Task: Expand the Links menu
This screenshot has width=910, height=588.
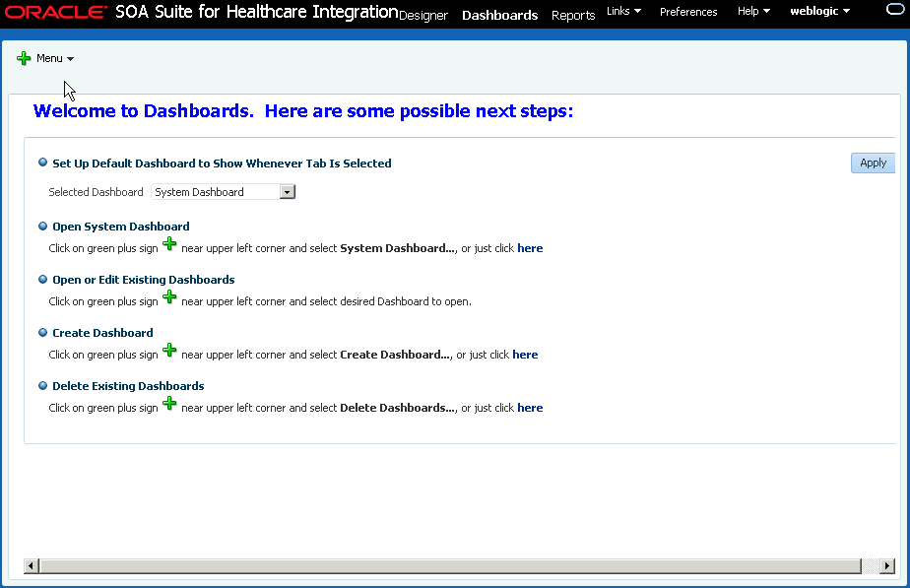Action: click(623, 11)
